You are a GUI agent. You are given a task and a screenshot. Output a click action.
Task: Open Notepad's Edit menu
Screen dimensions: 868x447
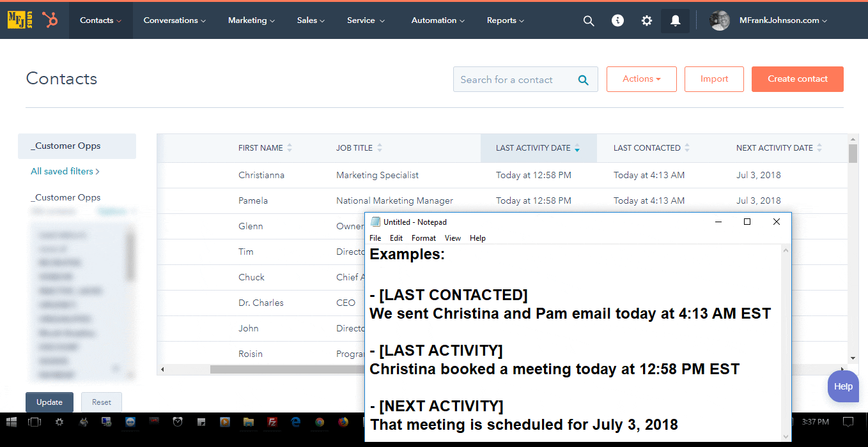coord(396,238)
